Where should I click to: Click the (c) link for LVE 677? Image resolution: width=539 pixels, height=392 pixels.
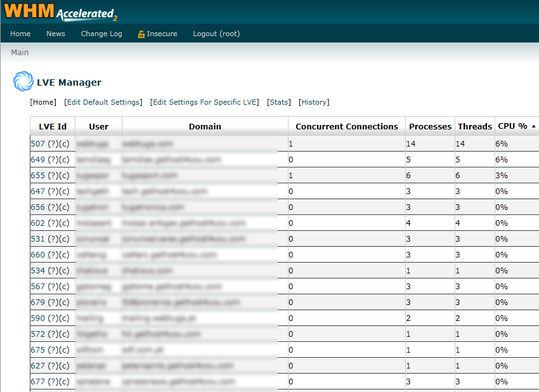64,381
